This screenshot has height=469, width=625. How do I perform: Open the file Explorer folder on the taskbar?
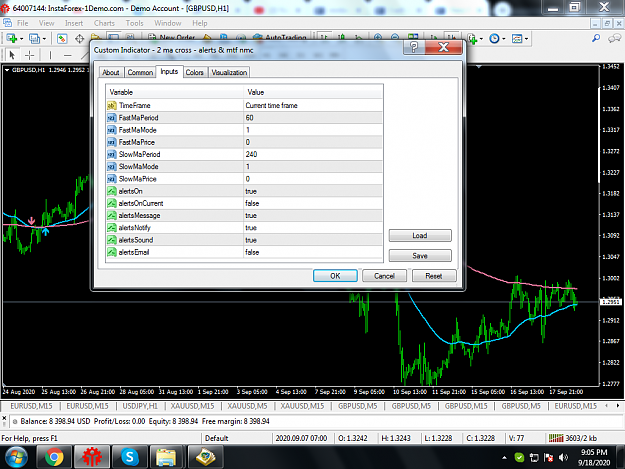166,457
